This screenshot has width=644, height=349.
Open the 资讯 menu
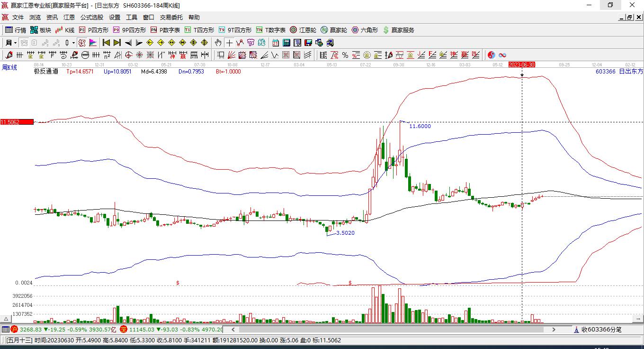click(x=52, y=18)
